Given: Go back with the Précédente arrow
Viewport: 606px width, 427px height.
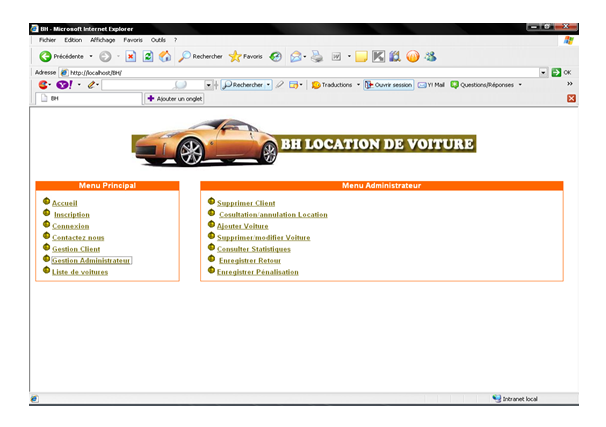Looking at the screenshot, I should (61, 56).
